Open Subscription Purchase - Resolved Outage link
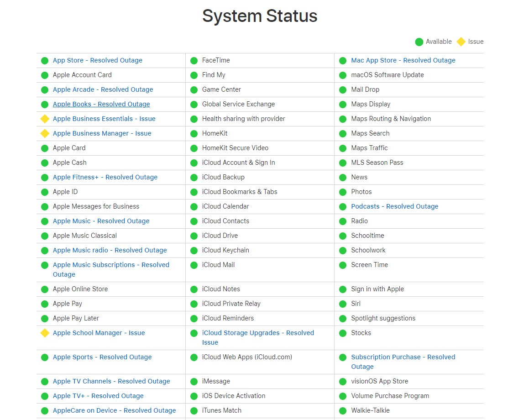The width and height of the screenshot is (513, 420). tap(403, 357)
